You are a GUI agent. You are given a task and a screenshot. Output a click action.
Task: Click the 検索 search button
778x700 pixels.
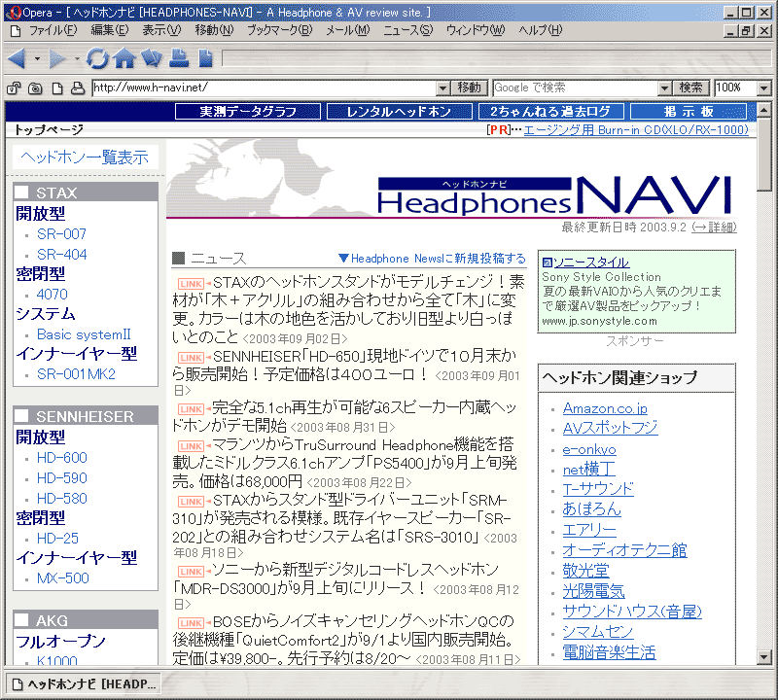point(691,88)
